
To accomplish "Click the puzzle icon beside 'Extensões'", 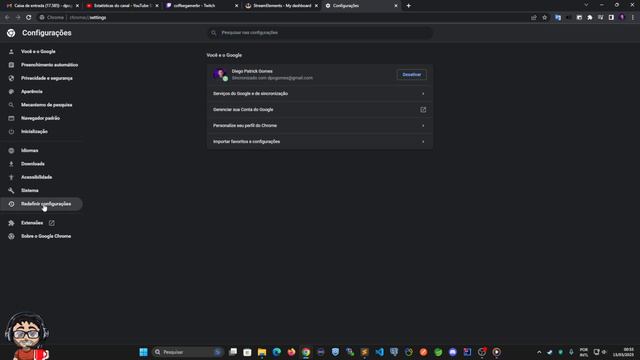I will [x=11, y=223].
